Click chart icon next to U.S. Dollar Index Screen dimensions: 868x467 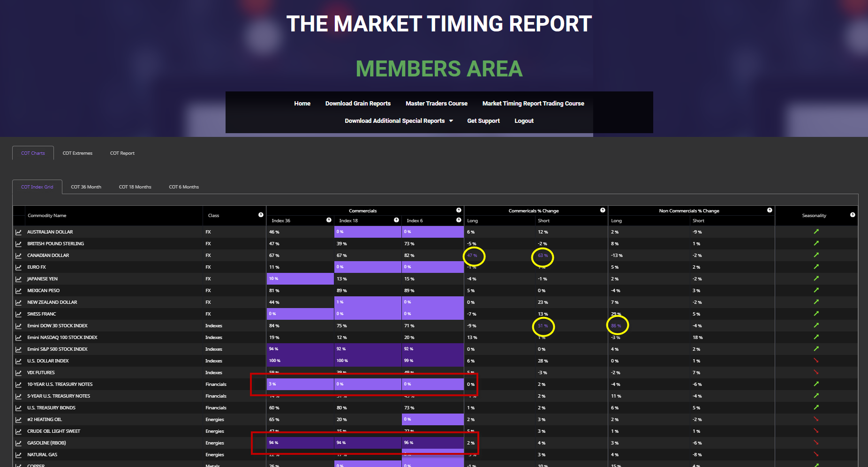18,361
